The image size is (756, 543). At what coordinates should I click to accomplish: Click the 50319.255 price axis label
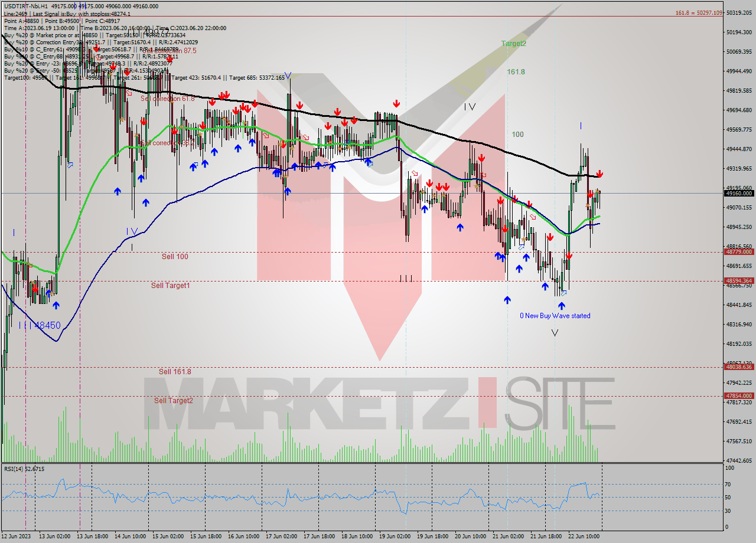click(x=739, y=12)
